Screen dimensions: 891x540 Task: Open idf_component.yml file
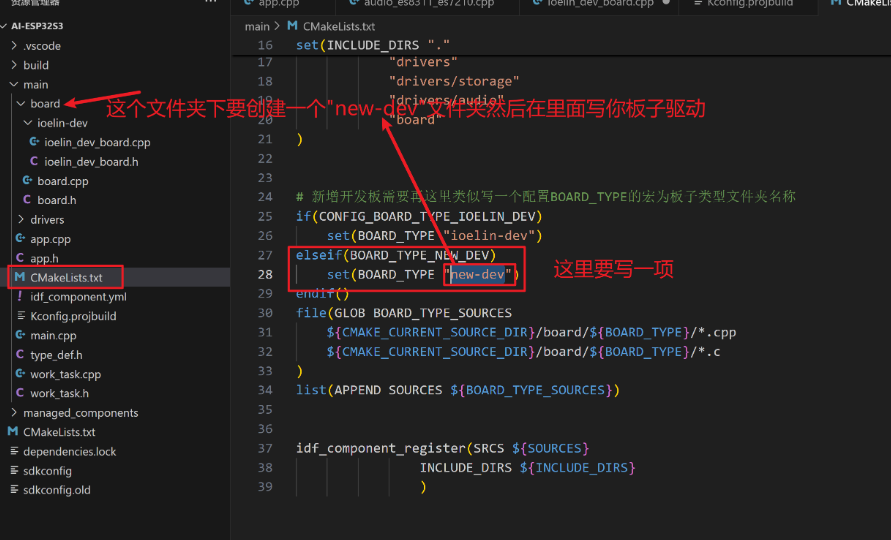(x=78, y=297)
